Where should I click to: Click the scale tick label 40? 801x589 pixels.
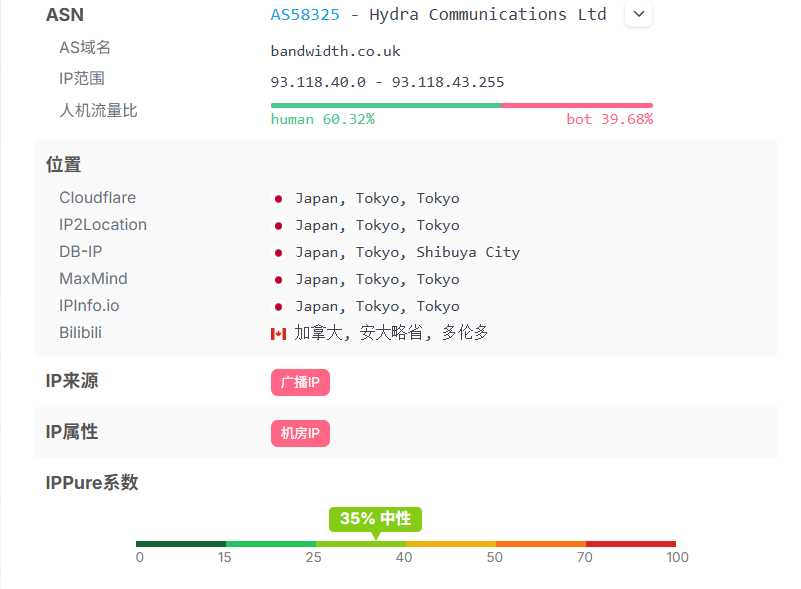[x=404, y=557]
